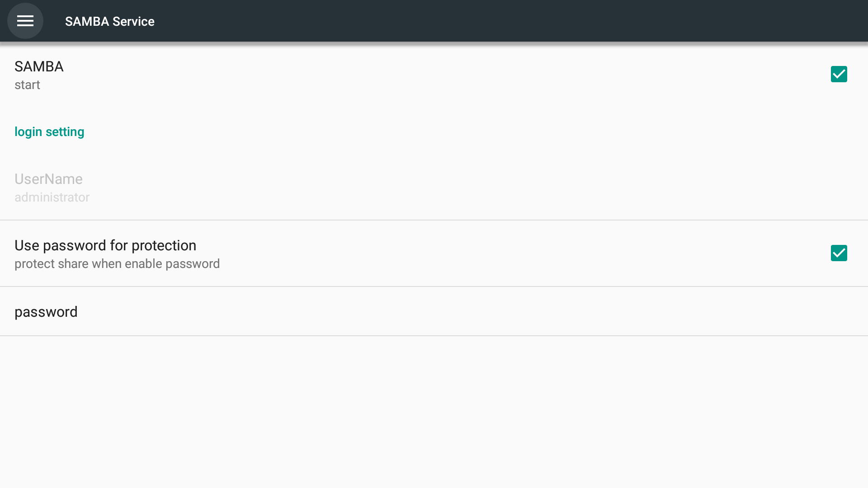The width and height of the screenshot is (868, 488).
Task: Click the administrator username value
Action: (52, 197)
